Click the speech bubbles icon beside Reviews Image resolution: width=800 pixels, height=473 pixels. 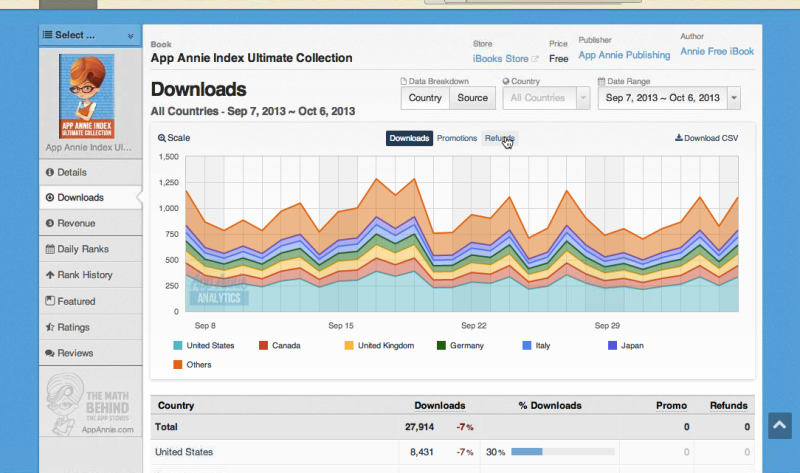click(x=50, y=353)
